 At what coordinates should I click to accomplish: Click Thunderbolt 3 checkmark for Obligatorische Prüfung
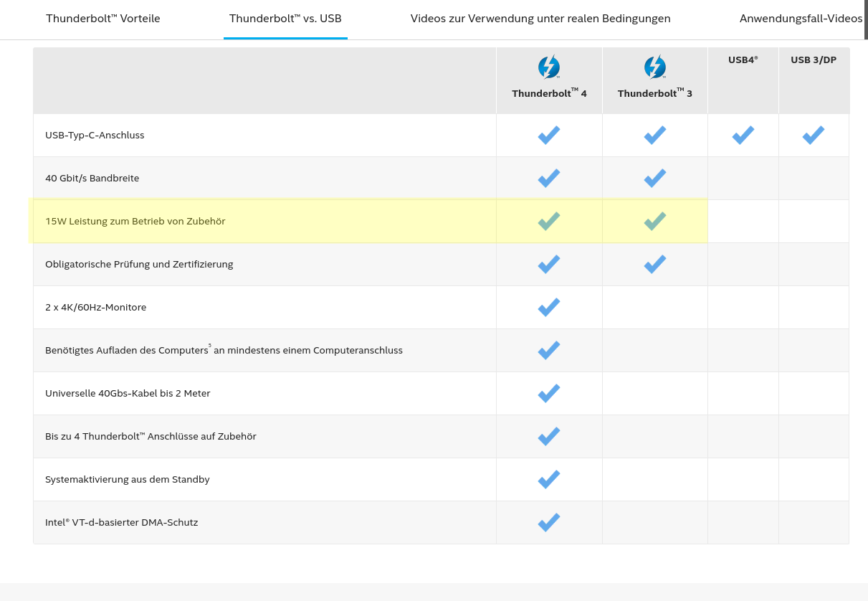tap(655, 264)
